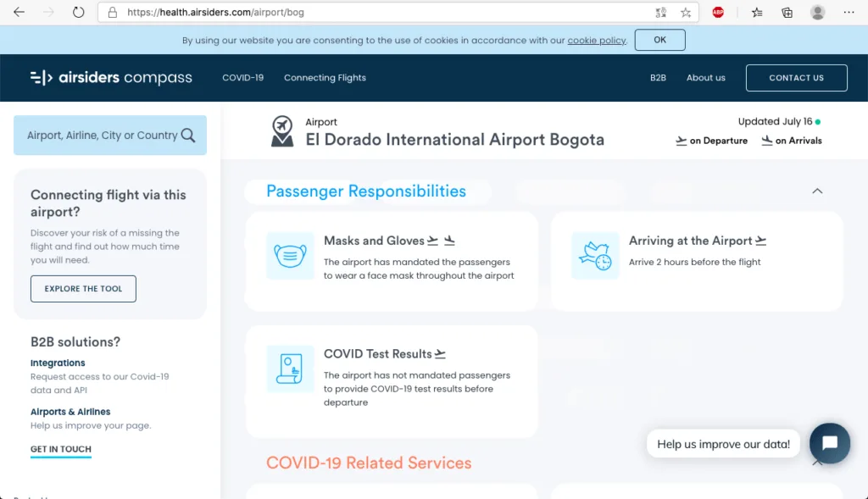868x499 pixels.
Task: Open the chat widget bubble
Action: click(829, 443)
